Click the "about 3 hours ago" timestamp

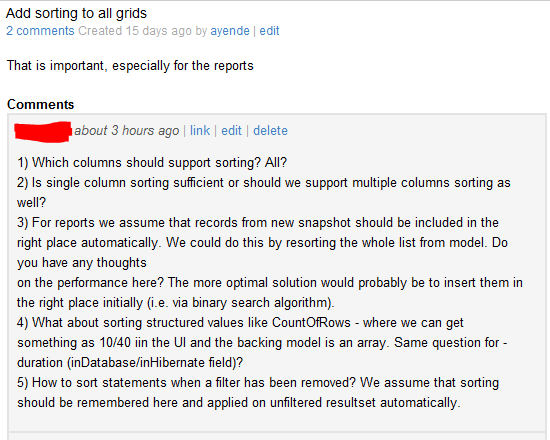pyautogui.click(x=127, y=131)
